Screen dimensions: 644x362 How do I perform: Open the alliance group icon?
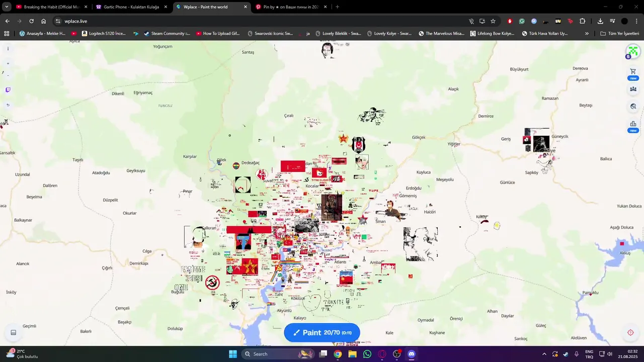633,89
